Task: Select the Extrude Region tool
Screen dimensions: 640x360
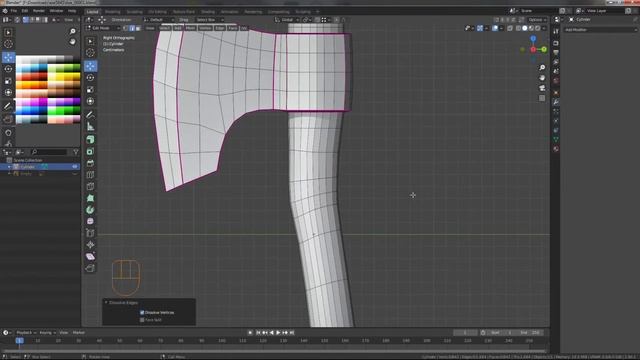Action: pos(90,140)
